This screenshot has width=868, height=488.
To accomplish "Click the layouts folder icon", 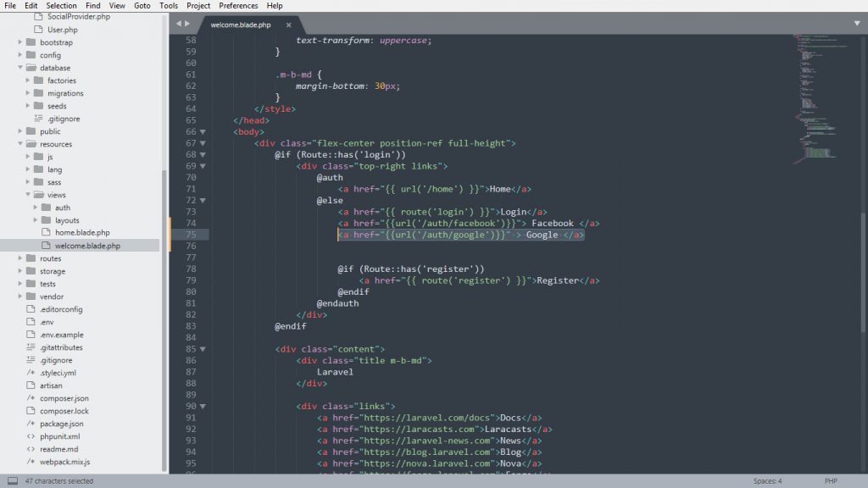I will point(47,220).
